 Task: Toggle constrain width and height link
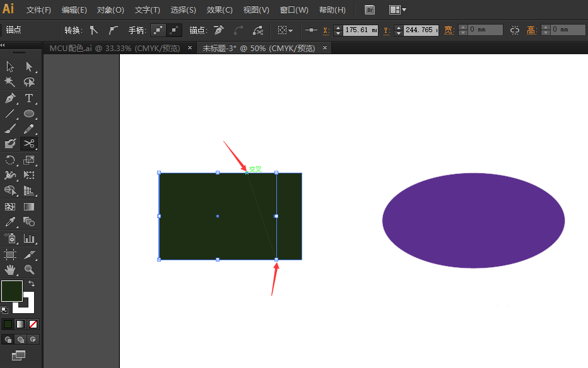pyautogui.click(x=515, y=30)
